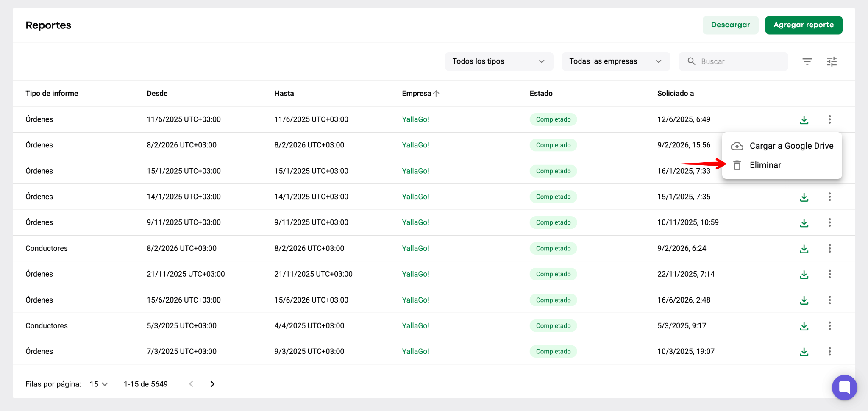This screenshot has height=411, width=868.
Task: Download the report requested 16/6/2026, 2:48
Action: (x=804, y=300)
